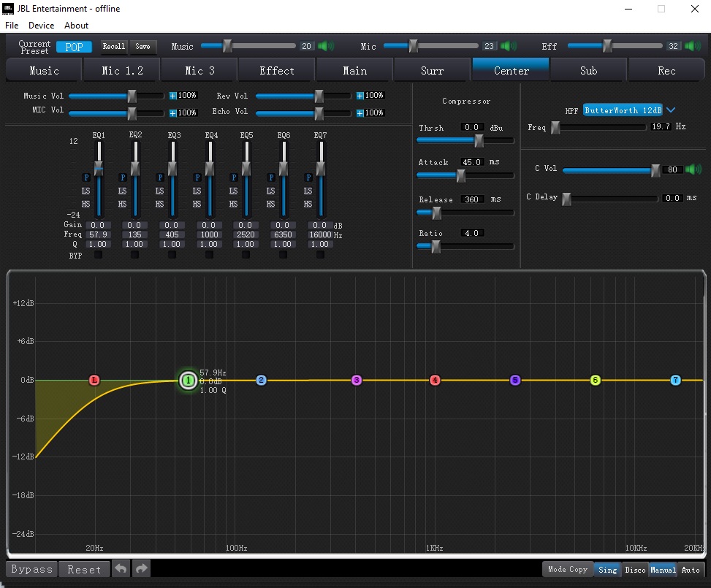Open the Device menu
Viewport: 711px width, 588px height.
[x=41, y=25]
